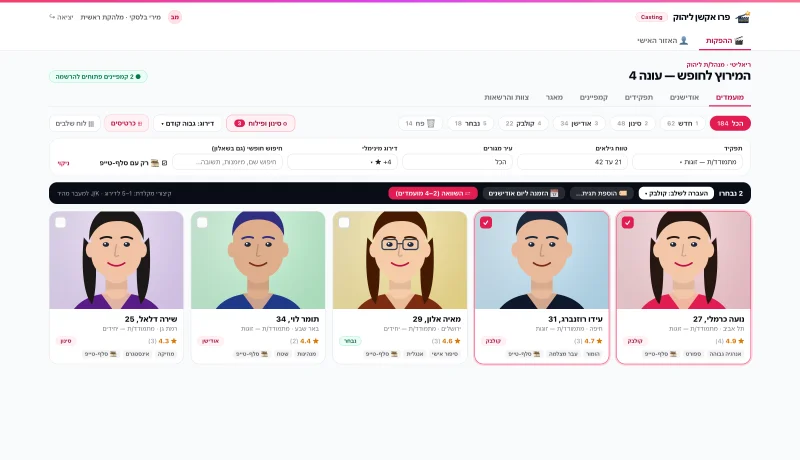Select the קמפיינים sub-tab
Image resolution: width=800 pixels, height=460 pixels.
coord(593,97)
